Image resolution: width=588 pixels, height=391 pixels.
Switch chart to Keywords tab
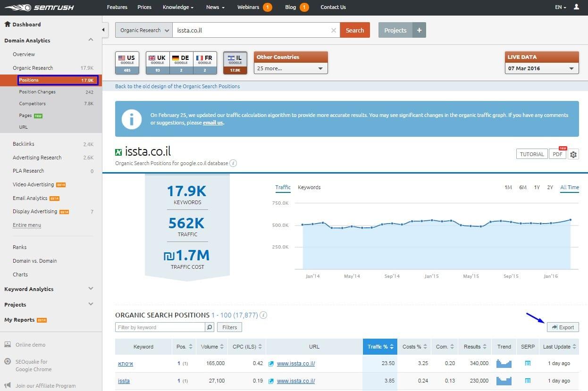click(309, 187)
